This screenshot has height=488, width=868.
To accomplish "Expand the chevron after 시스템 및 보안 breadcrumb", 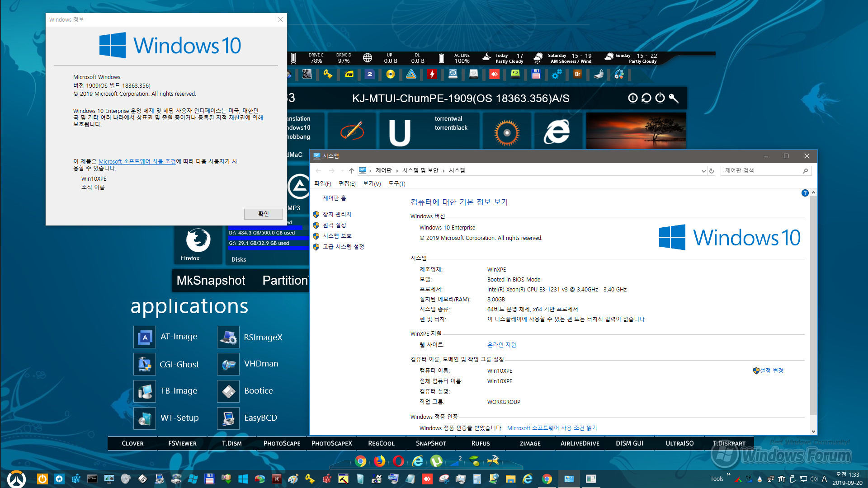I will pos(443,171).
